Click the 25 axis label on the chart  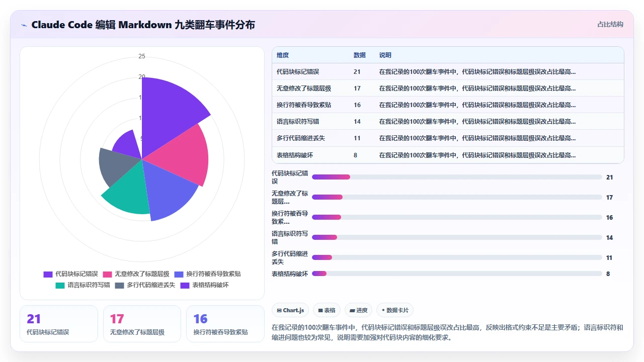tap(142, 56)
